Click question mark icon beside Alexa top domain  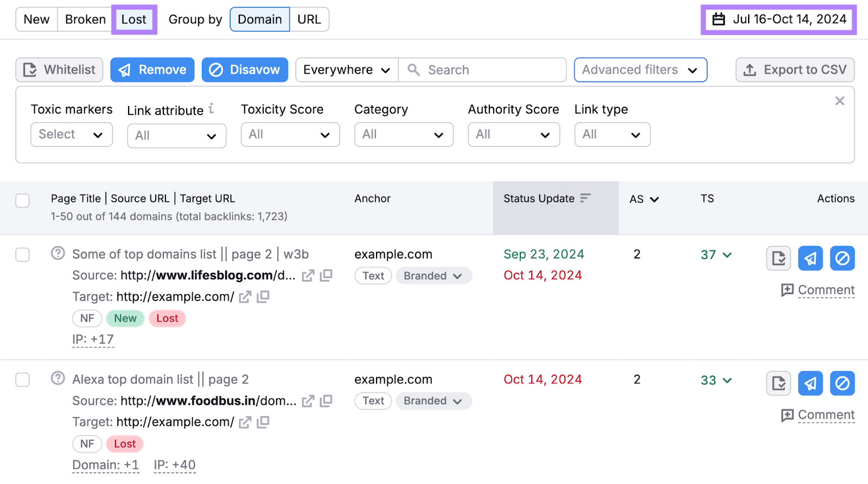click(58, 378)
